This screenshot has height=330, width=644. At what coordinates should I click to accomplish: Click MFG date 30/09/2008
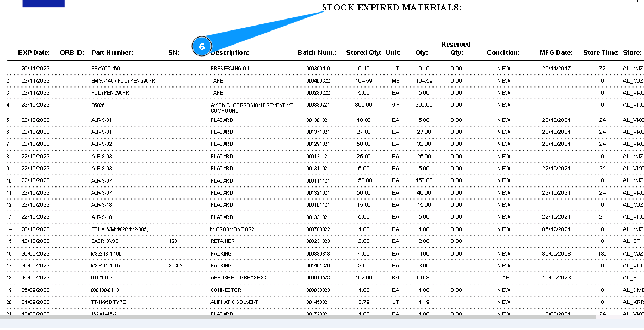556,254
